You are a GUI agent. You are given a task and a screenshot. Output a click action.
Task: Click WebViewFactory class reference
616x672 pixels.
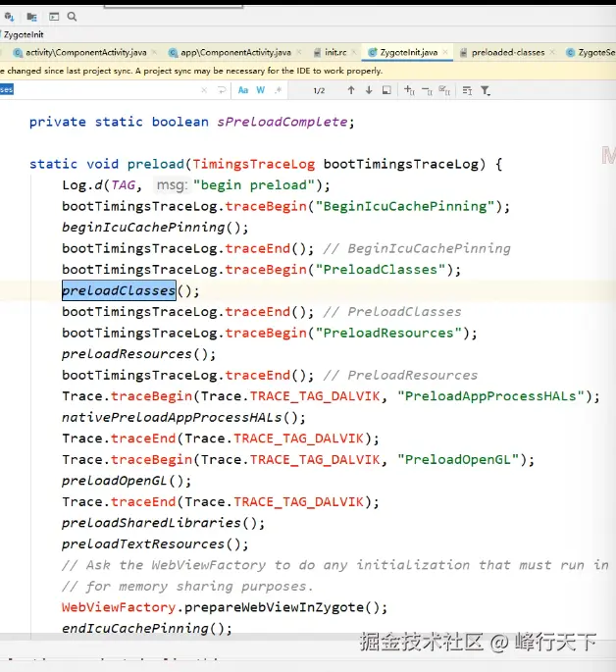[119, 607]
